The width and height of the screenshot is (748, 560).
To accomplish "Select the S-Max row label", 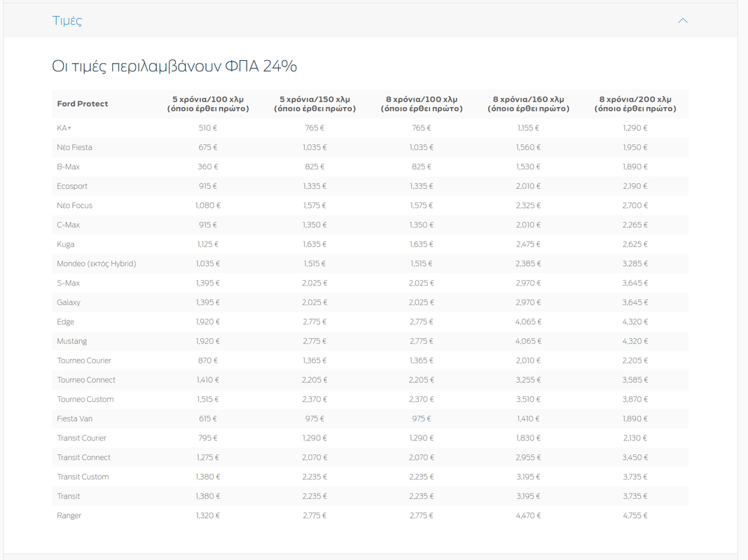I will coord(68,283).
